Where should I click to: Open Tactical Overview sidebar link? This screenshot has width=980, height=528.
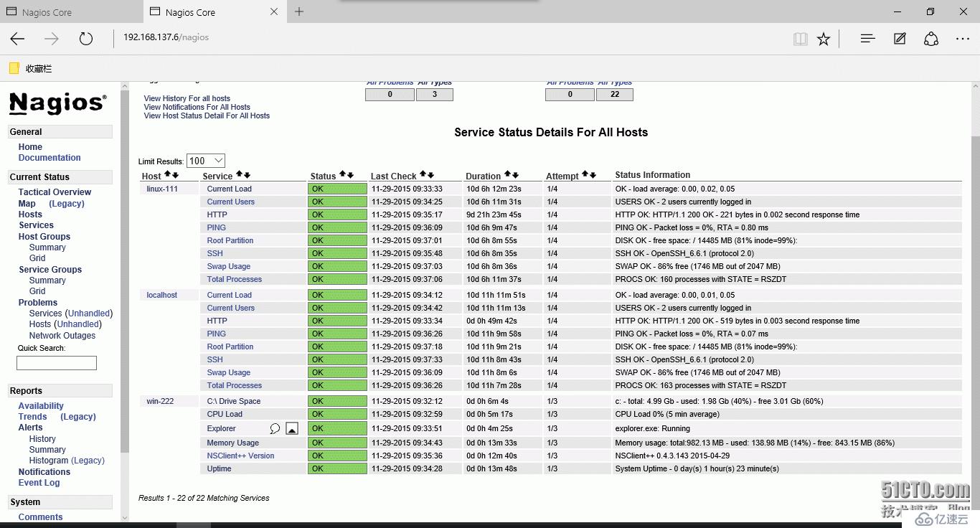pyautogui.click(x=55, y=192)
